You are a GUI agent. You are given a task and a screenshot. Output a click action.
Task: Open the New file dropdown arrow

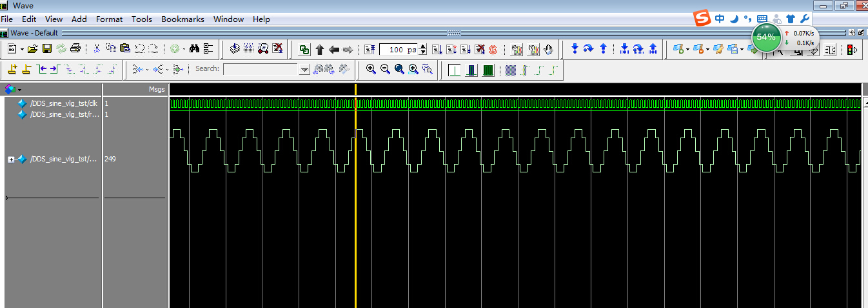click(x=22, y=49)
